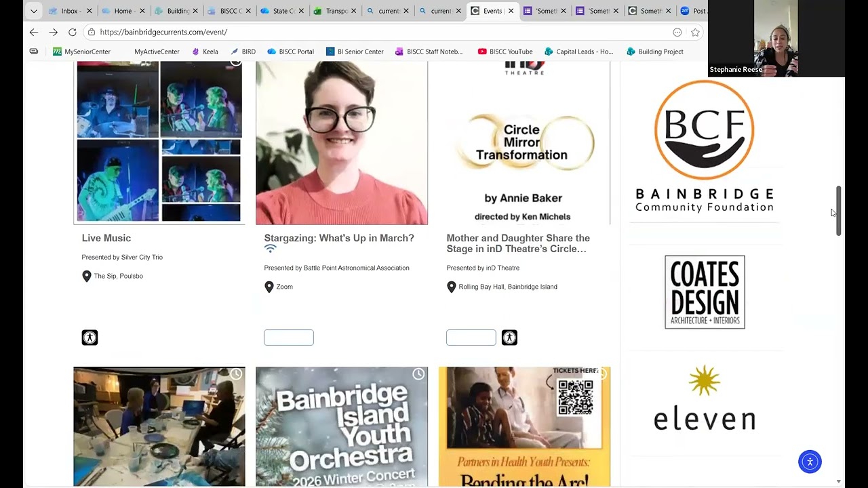This screenshot has width=868, height=488.
Task: Switch to the Transpo tab
Action: pyautogui.click(x=335, y=11)
